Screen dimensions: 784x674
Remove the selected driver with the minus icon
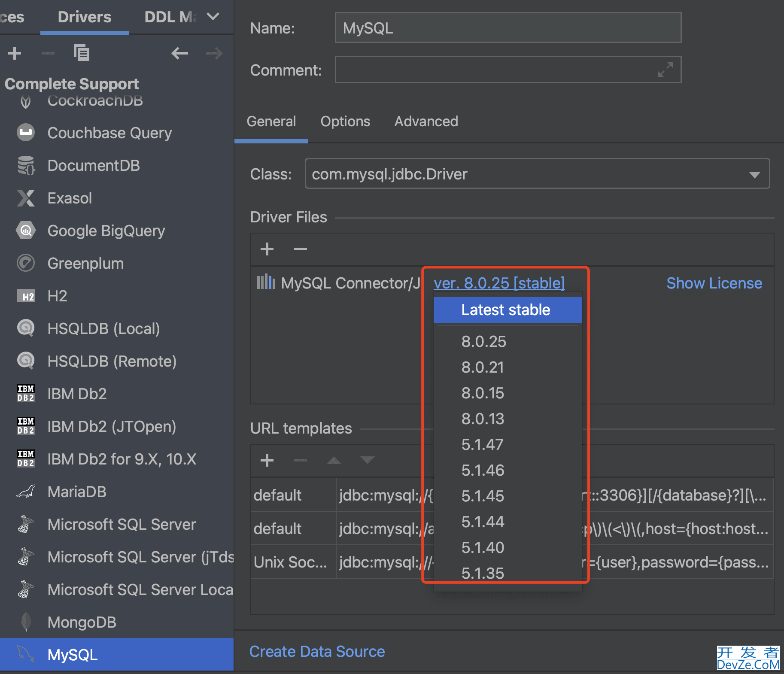tap(48, 53)
